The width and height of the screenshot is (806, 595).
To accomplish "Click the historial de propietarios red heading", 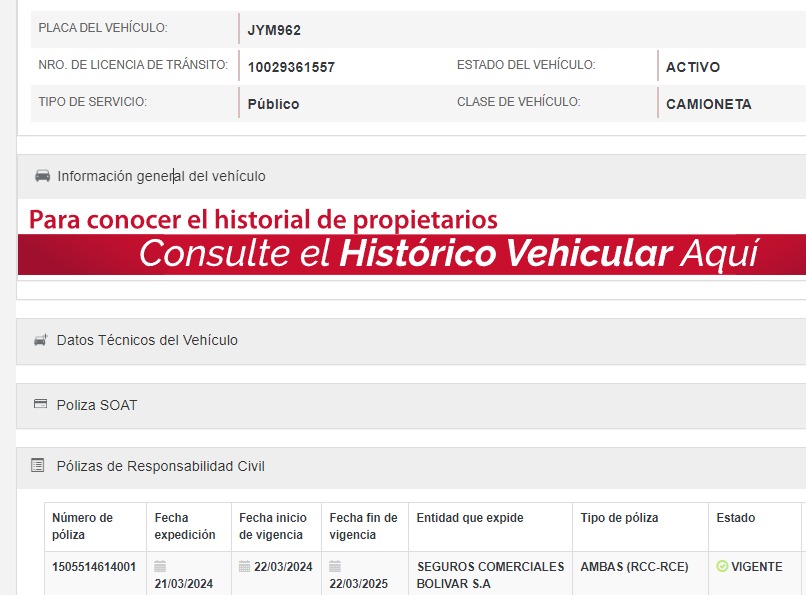I will 263,219.
